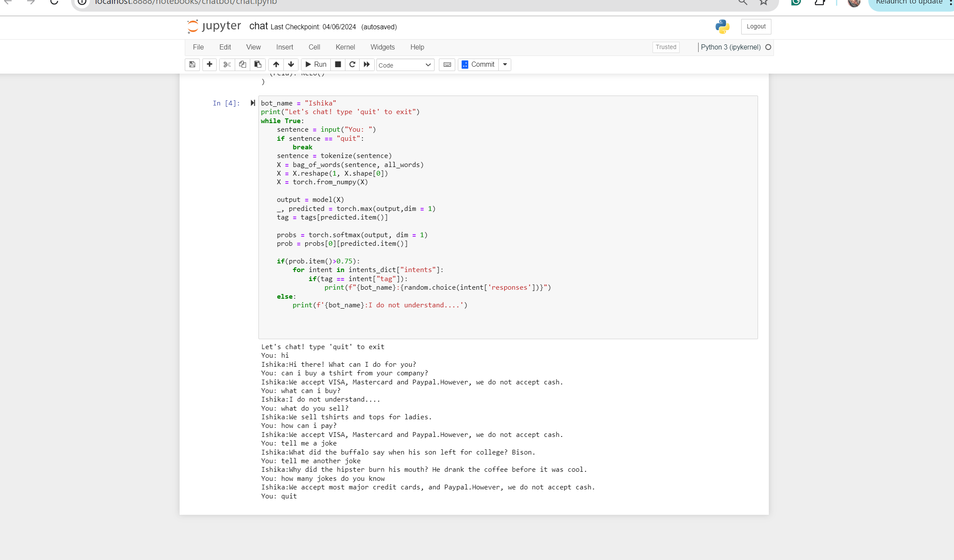Click the Run button to execute cell
This screenshot has width=954, height=560.
click(316, 64)
